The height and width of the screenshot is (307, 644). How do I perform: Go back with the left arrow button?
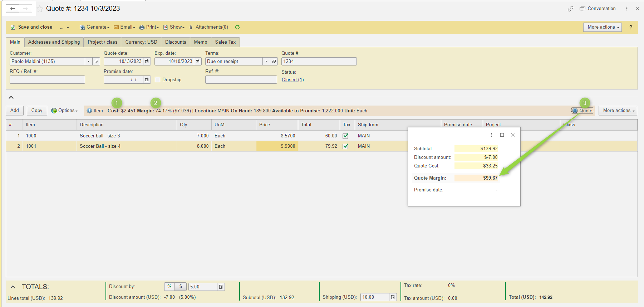point(13,9)
